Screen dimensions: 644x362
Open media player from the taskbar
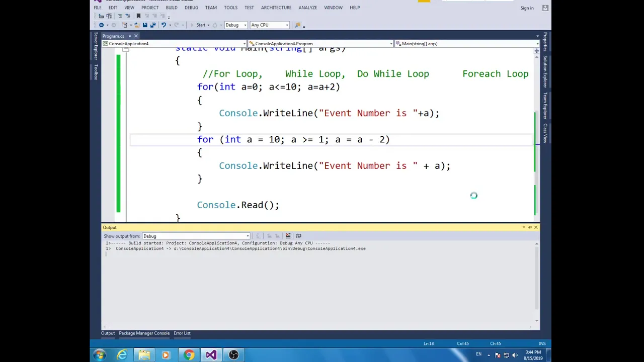(166, 355)
